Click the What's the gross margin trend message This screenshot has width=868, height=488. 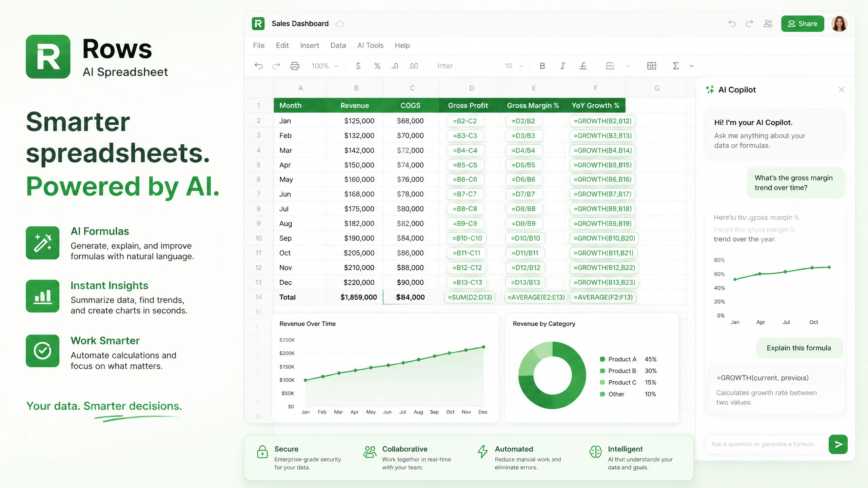(x=795, y=183)
